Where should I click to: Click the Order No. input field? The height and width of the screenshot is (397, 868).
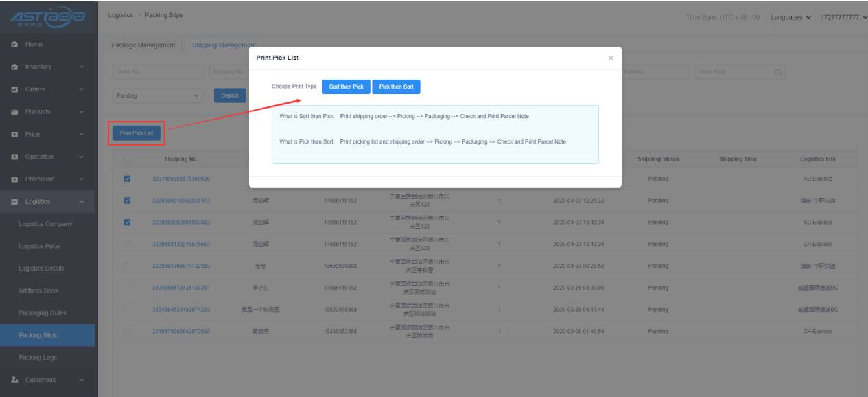(158, 72)
